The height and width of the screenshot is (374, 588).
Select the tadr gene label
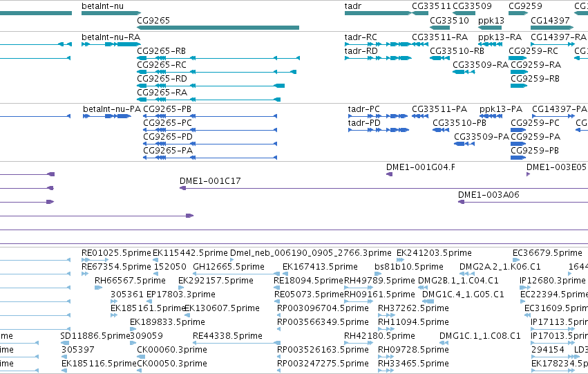[x=353, y=6]
